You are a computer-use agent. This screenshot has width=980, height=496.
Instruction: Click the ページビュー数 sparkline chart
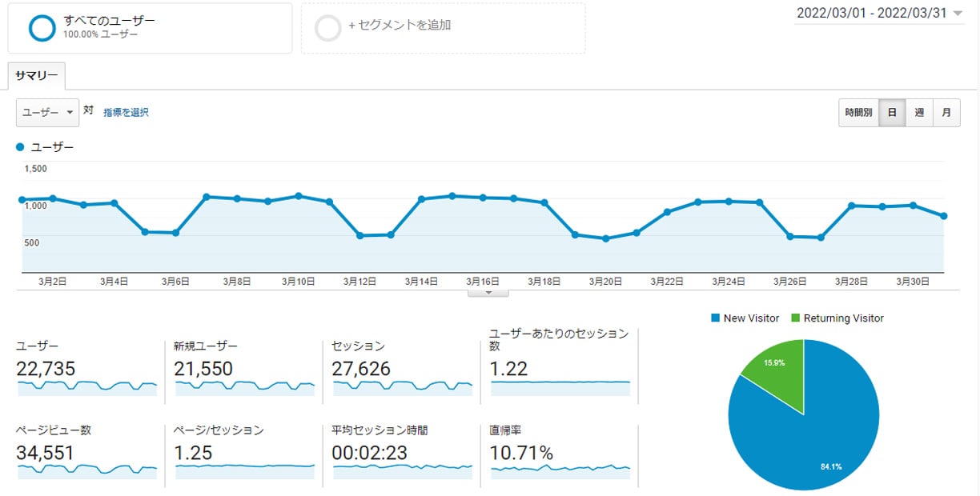[86, 471]
